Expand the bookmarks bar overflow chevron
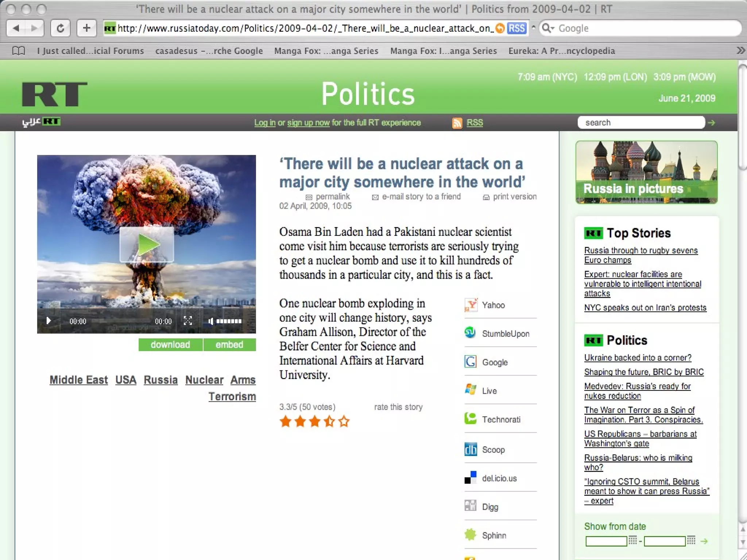The height and width of the screenshot is (560, 747). click(x=740, y=51)
